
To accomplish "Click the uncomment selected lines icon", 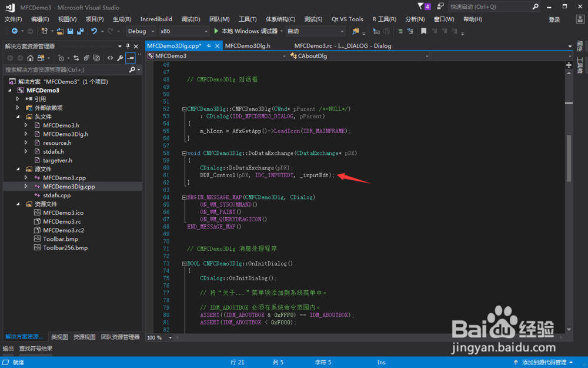I will (410, 31).
